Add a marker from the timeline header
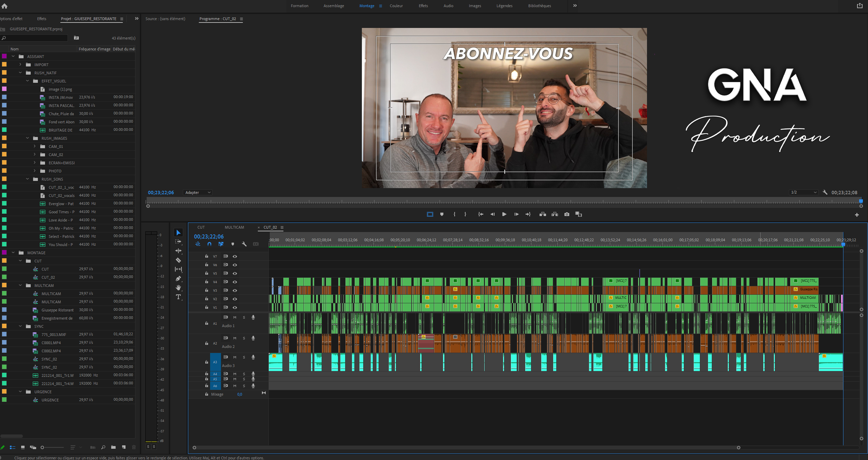 point(233,244)
